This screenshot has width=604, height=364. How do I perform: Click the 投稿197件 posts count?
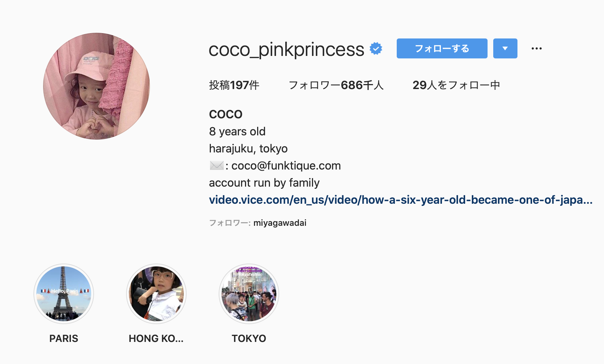234,85
